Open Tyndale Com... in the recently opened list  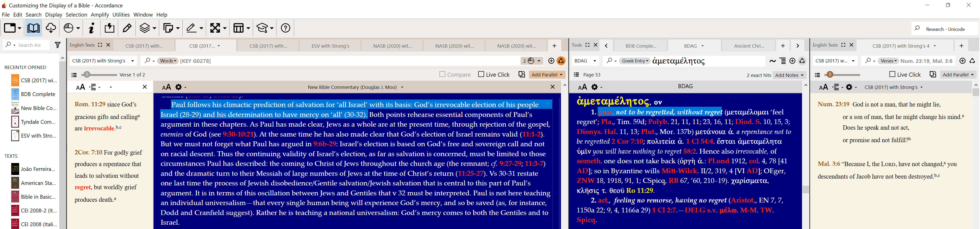[33, 122]
